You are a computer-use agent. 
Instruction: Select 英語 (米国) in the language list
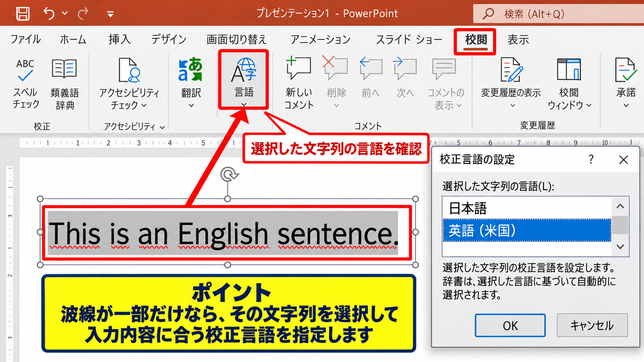coord(527,230)
